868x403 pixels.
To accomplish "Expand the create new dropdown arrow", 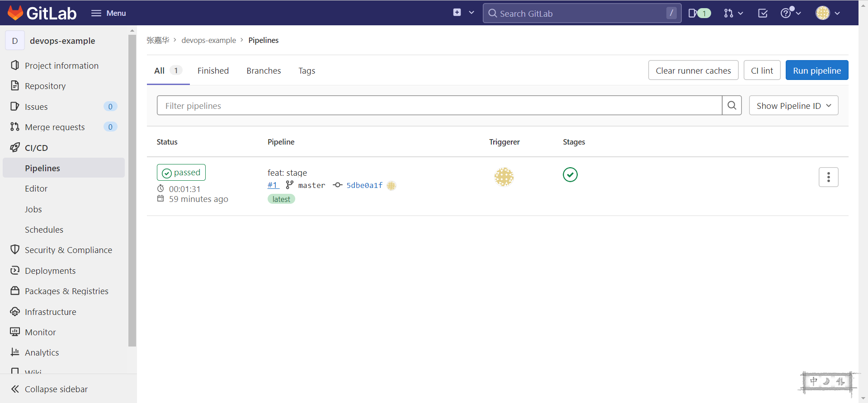I will (x=472, y=13).
